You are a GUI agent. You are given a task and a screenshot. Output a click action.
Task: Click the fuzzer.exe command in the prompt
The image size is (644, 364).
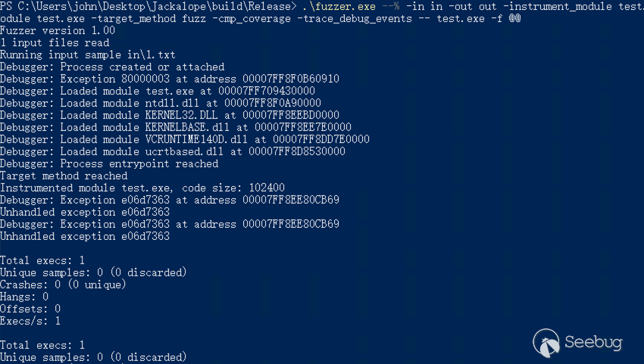pyautogui.click(x=344, y=6)
